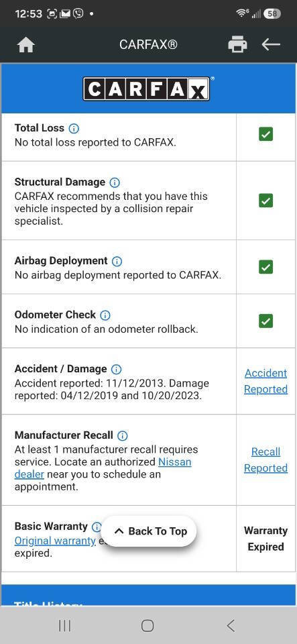Tap the Back To Top button
The height and width of the screenshot is (644, 297).
149,531
